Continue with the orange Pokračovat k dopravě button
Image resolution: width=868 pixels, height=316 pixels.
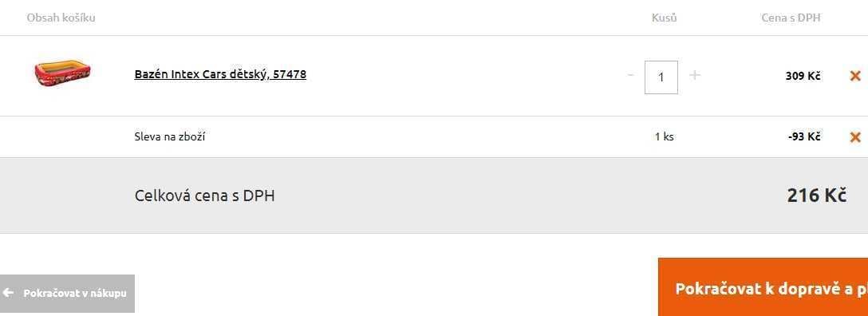tap(763, 287)
